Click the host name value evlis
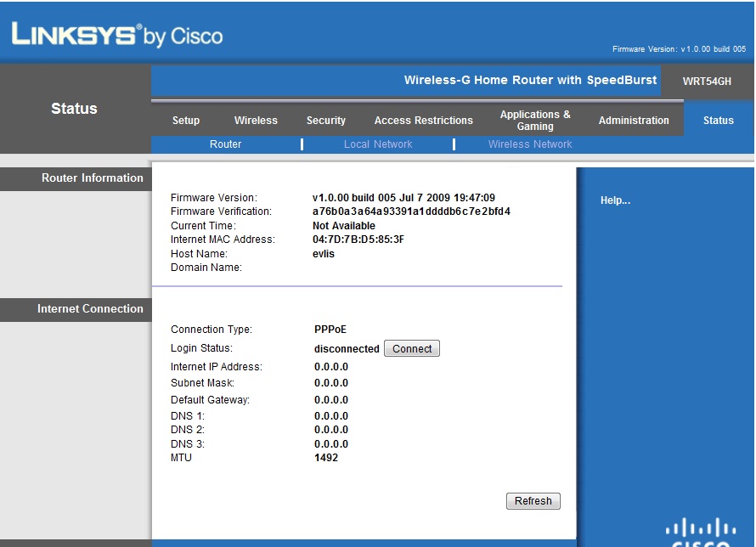Viewport: 756px width, 547px height. pos(324,253)
